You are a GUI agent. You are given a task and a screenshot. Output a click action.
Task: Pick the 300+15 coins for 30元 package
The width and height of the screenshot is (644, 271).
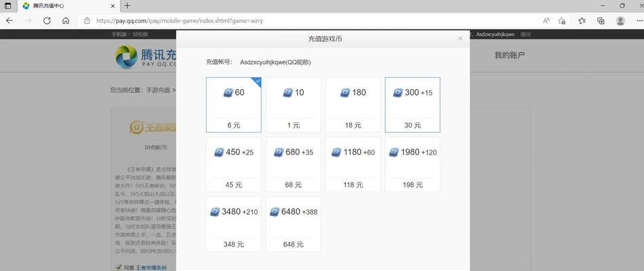pyautogui.click(x=412, y=105)
